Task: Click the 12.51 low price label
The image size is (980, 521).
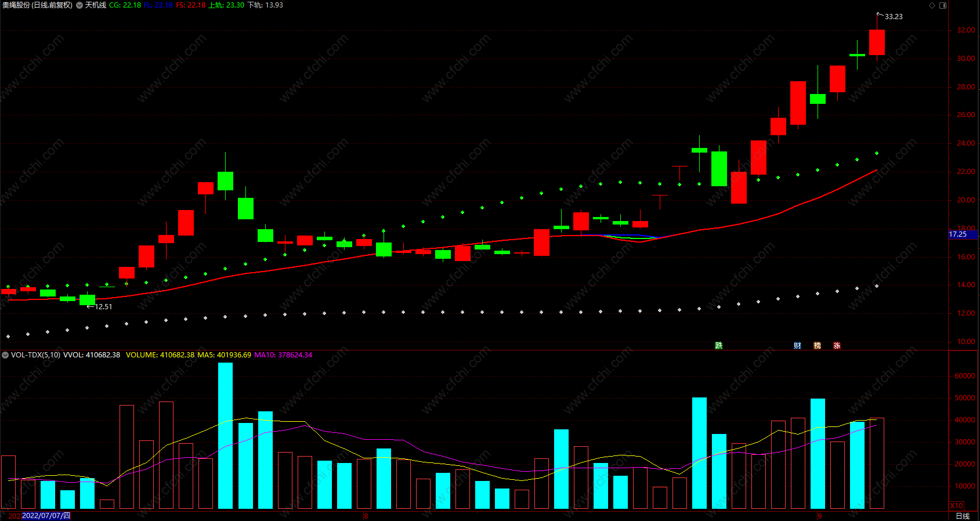Action: 103,307
